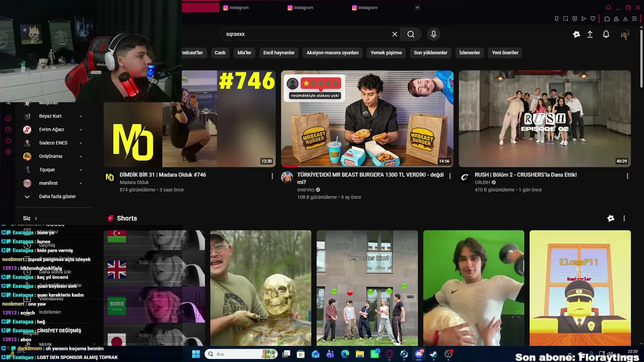
Task: Open the 'Imposter kim?' Short
Action: (x=367, y=288)
